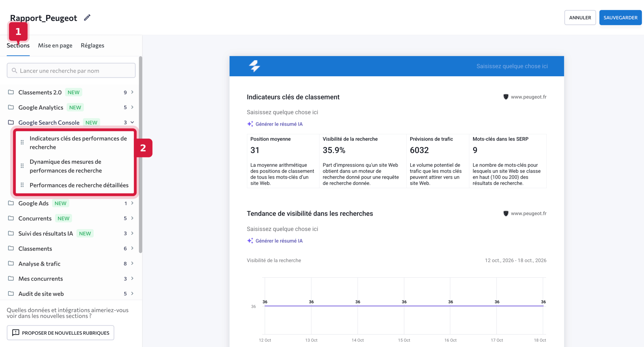The image size is (644, 347).
Task: Click the lightning logo in the report header
Action: pyautogui.click(x=254, y=66)
